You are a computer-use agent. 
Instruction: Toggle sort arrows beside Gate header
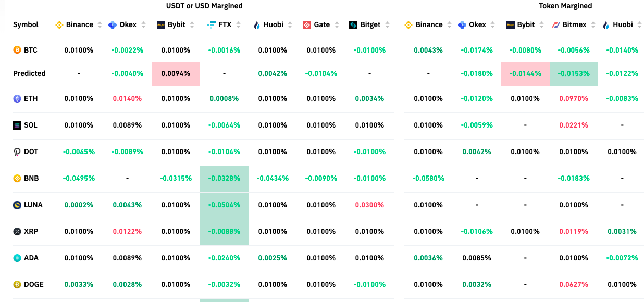pos(337,24)
